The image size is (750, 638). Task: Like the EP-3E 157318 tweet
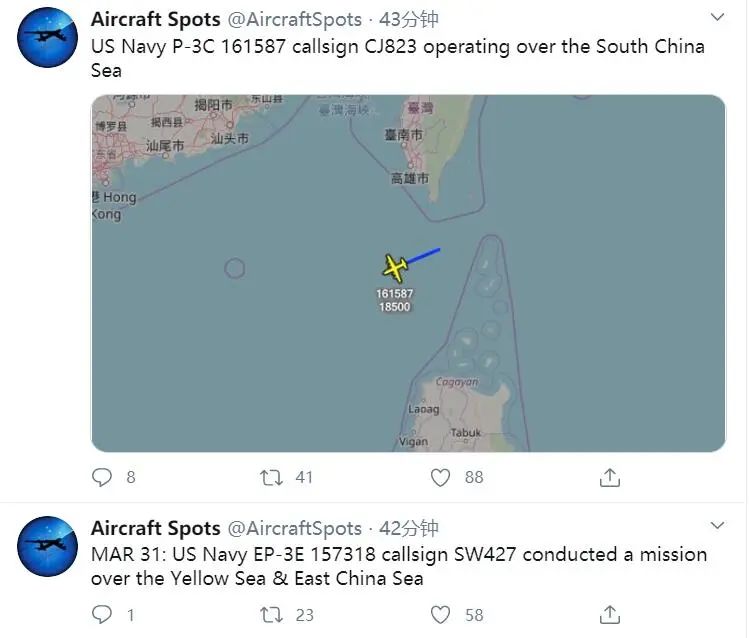pos(440,614)
